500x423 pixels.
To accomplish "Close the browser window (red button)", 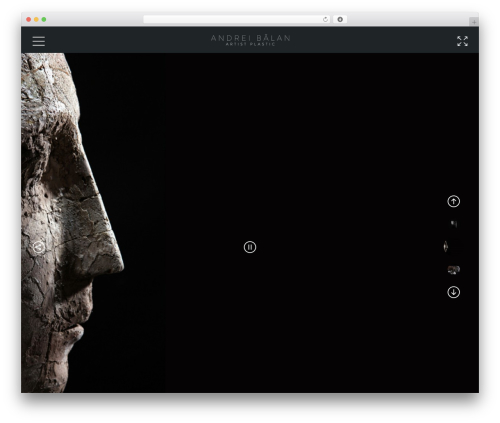I will pyautogui.click(x=29, y=19).
